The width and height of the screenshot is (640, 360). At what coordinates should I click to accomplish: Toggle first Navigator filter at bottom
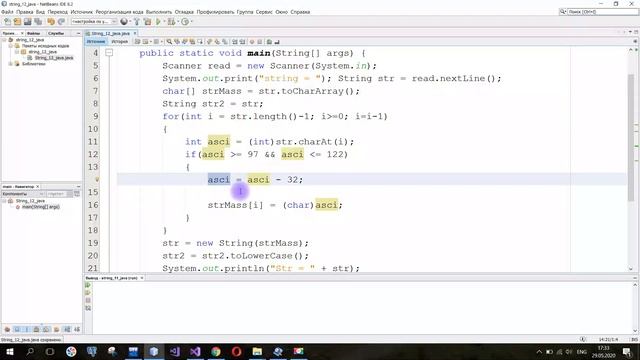tap(7, 329)
